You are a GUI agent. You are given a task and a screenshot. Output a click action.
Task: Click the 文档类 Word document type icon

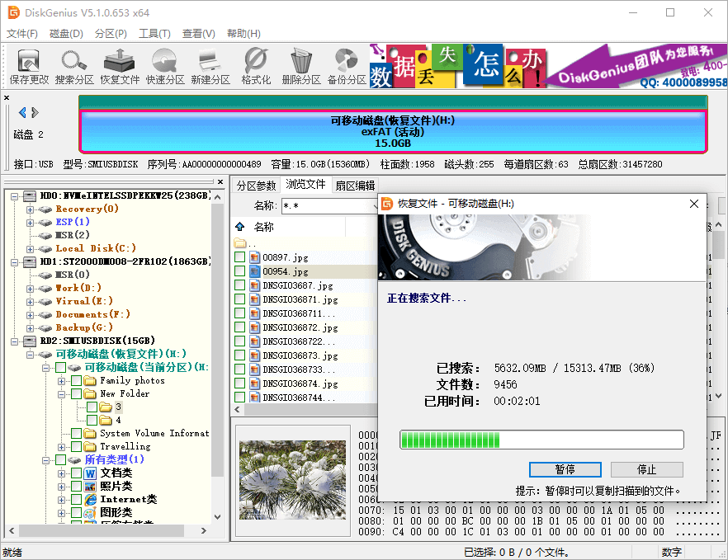click(x=90, y=473)
